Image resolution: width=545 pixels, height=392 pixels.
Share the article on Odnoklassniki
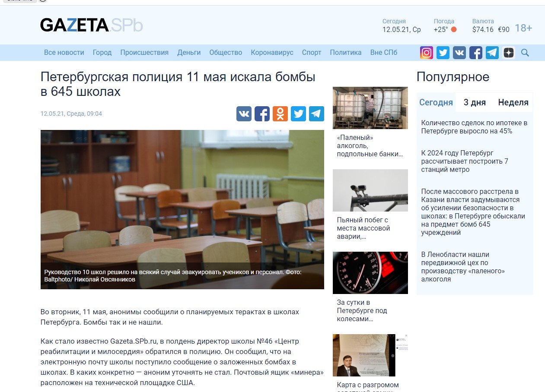coord(280,114)
